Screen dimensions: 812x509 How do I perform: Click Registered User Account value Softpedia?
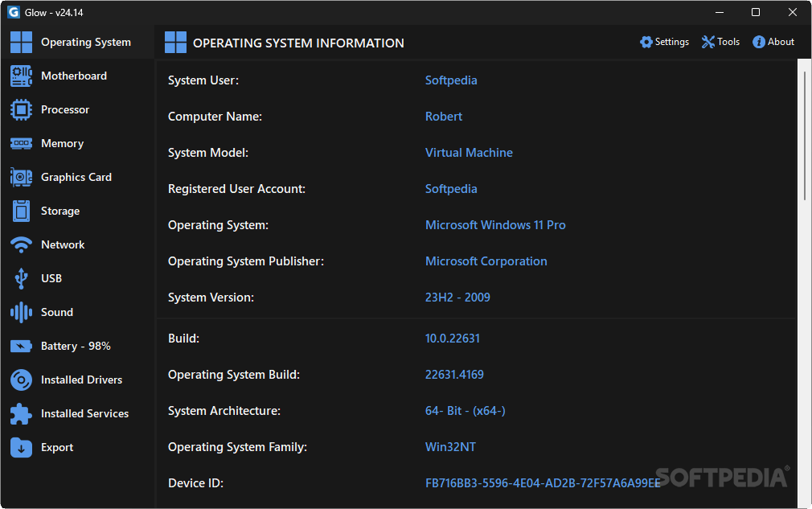click(x=451, y=189)
